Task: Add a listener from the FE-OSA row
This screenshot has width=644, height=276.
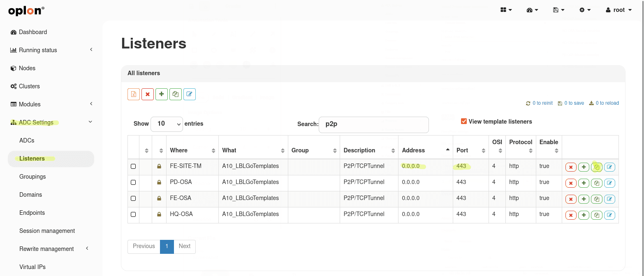Action: (584, 199)
